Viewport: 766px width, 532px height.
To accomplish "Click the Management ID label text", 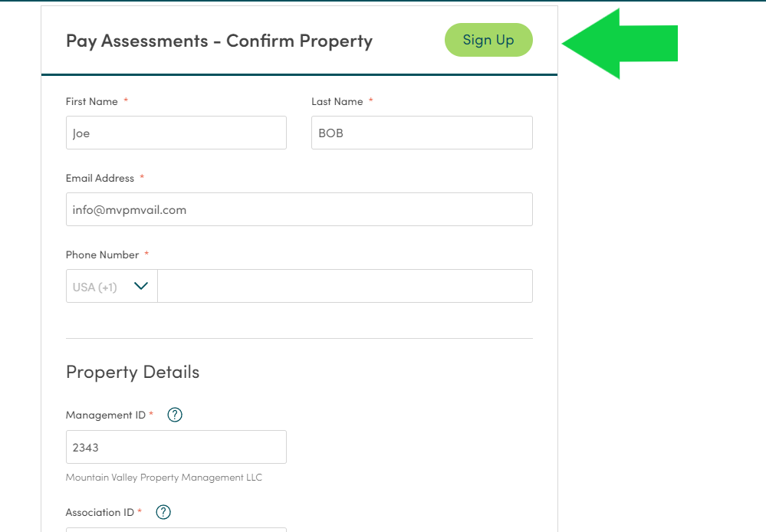I will coord(106,415).
